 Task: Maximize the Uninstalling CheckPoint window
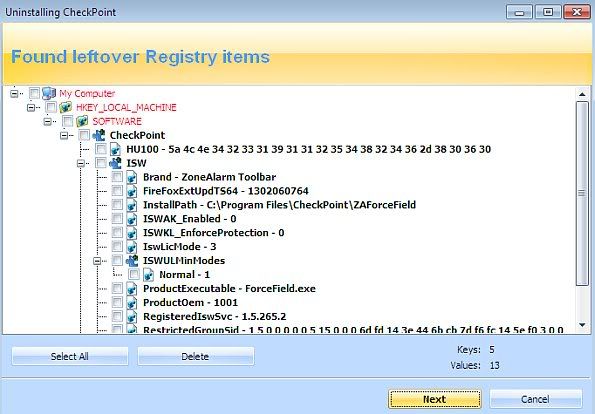tap(548, 12)
